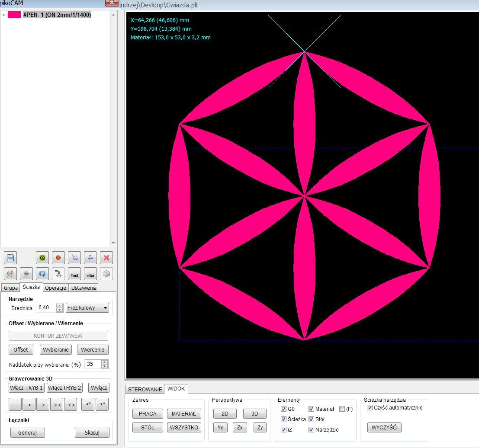Switch perspective to 3D
Screen dimensions: 479x448
point(255,414)
